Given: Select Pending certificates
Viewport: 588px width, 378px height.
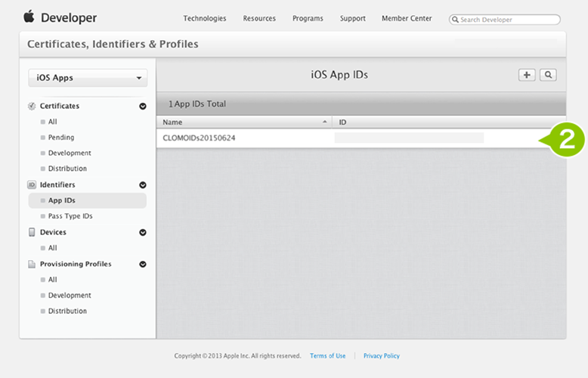Looking at the screenshot, I should point(60,138).
